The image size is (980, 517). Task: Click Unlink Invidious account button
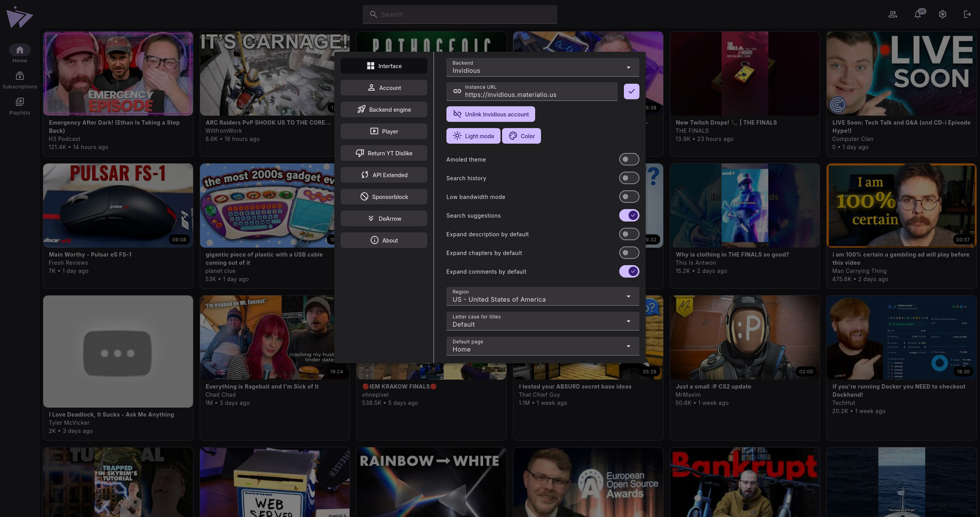[x=490, y=114]
